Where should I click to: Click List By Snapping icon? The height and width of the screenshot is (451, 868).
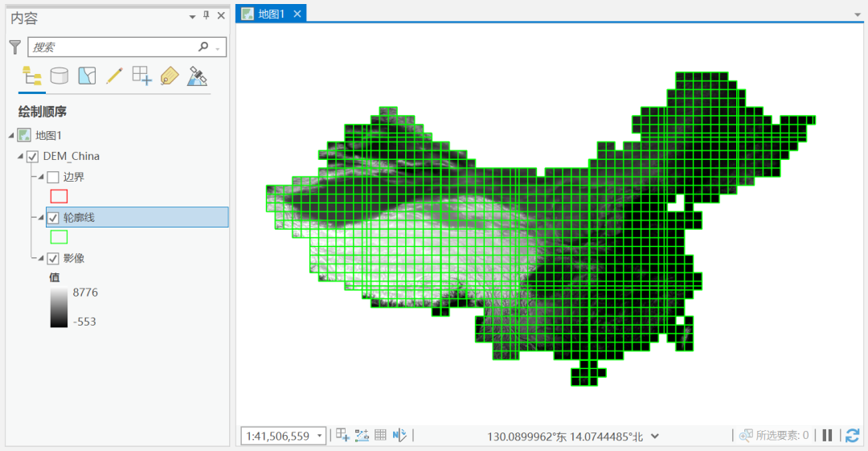coord(141,76)
